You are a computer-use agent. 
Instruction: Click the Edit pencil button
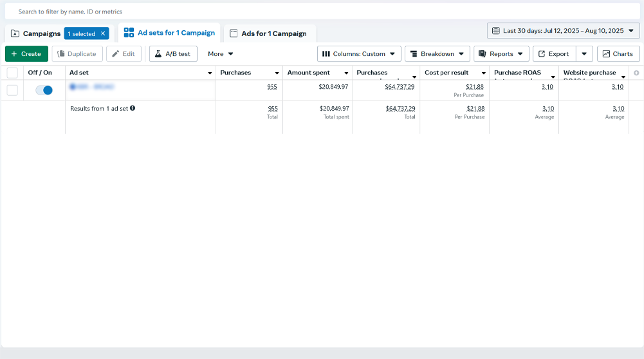click(124, 54)
